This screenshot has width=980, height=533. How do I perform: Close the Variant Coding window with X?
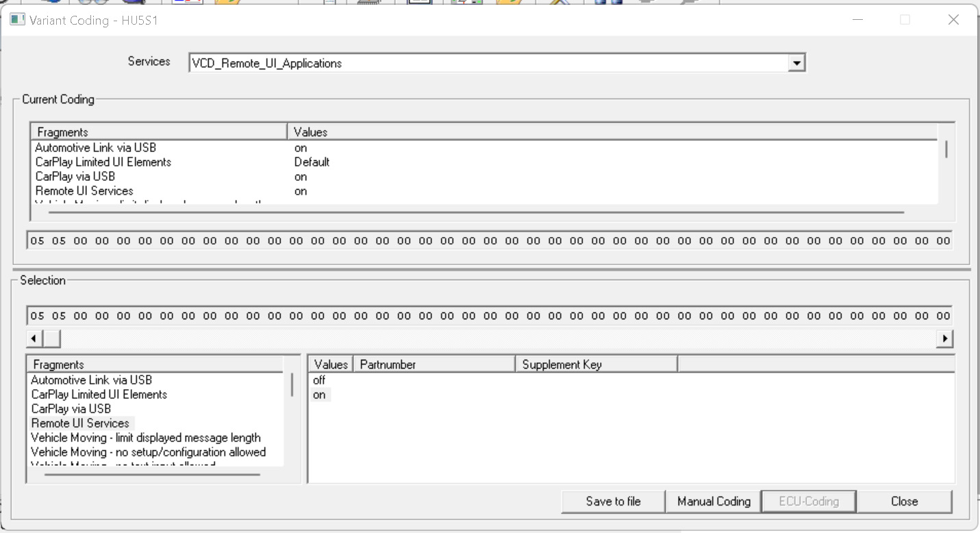coord(953,20)
